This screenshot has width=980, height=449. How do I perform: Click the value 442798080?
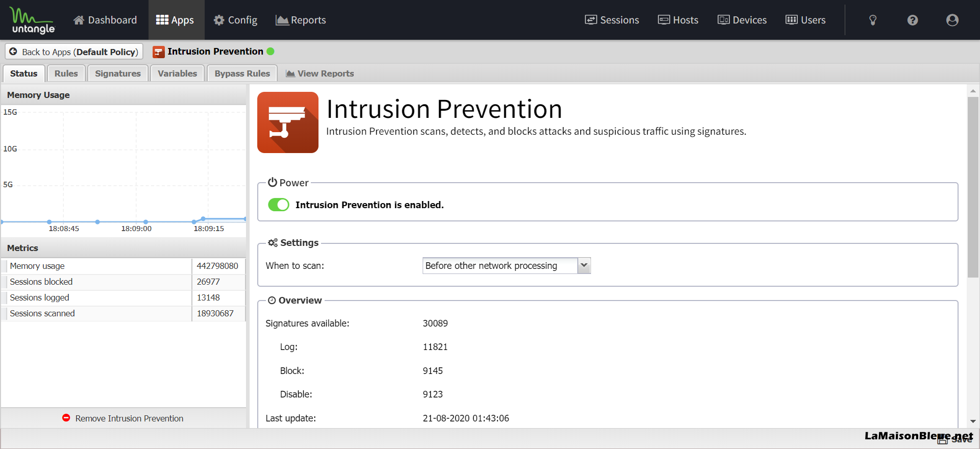217,266
